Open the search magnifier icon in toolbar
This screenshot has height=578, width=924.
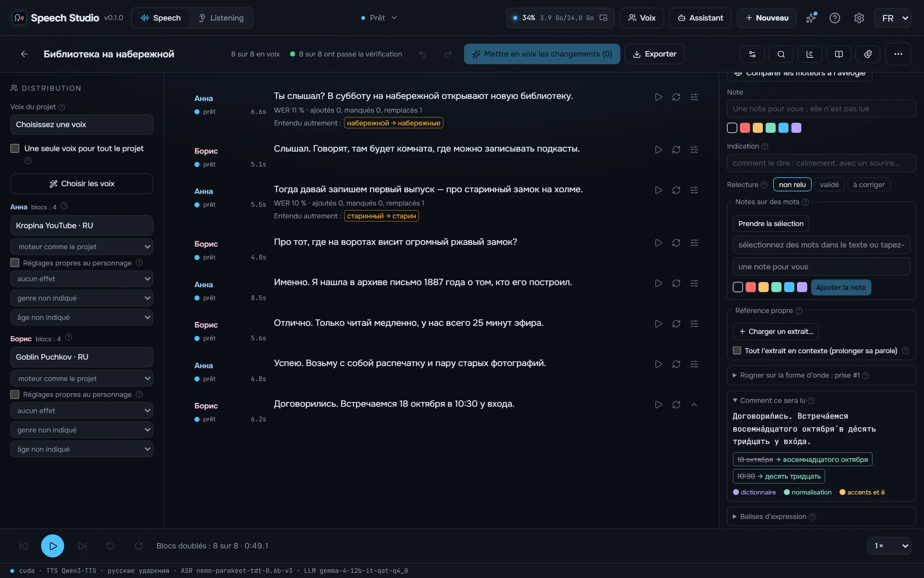[781, 54]
